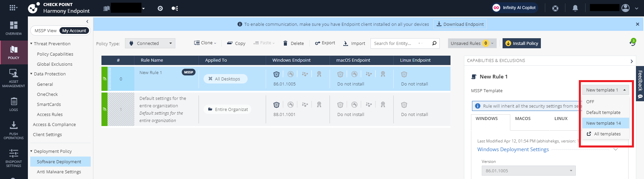644x179 pixels.
Task: Open the MSSP Template dropdown
Action: click(606, 90)
